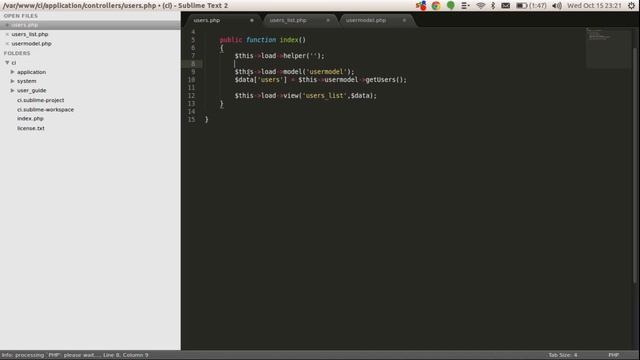Open the clock showing Wed Oct 15 23:21
Viewport: 640px width, 360px height.
tap(594, 6)
